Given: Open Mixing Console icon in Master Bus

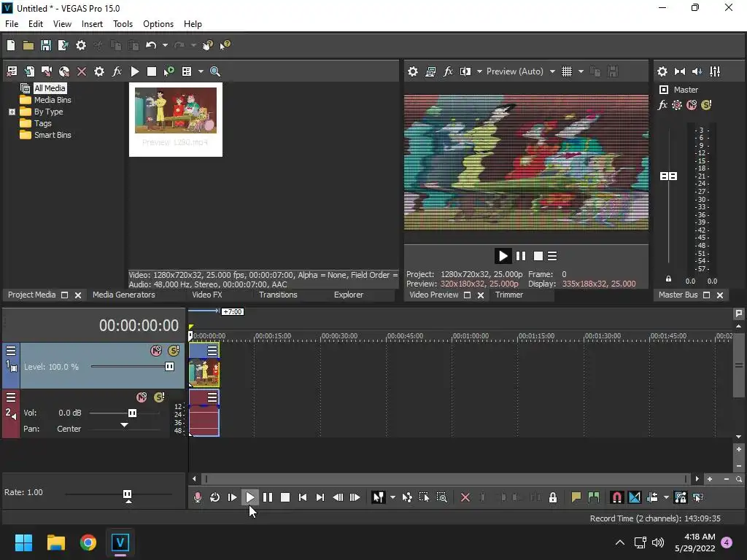Looking at the screenshot, I should [x=715, y=71].
